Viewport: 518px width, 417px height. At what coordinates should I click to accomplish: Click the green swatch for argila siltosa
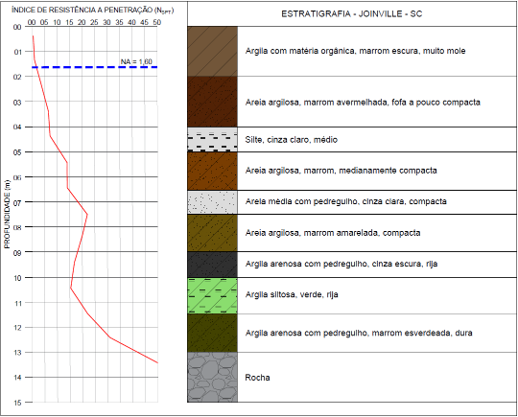tap(212, 296)
